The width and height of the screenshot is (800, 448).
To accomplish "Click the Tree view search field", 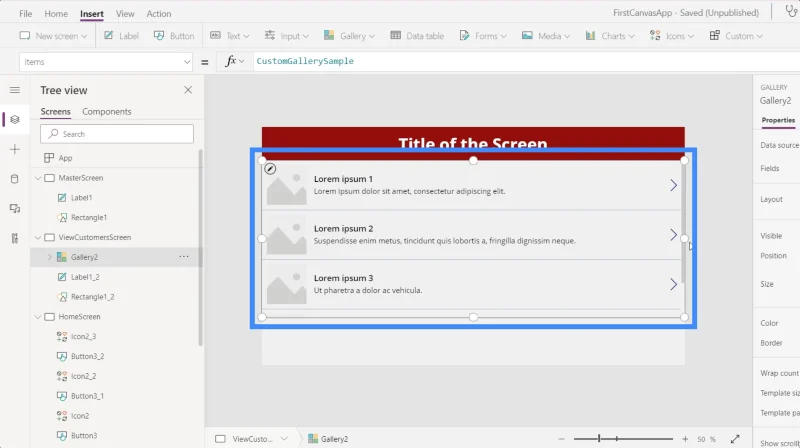I will [x=117, y=134].
